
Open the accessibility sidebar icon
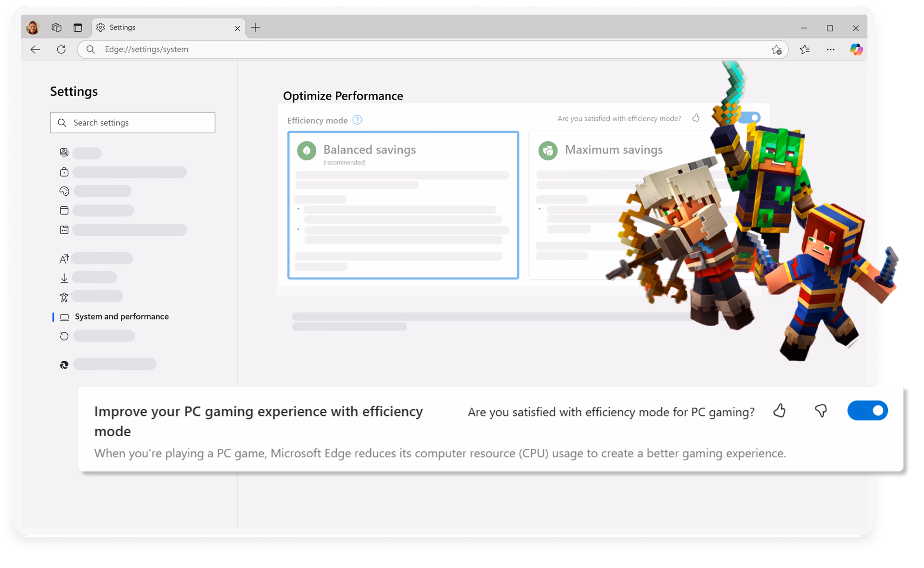[64, 297]
